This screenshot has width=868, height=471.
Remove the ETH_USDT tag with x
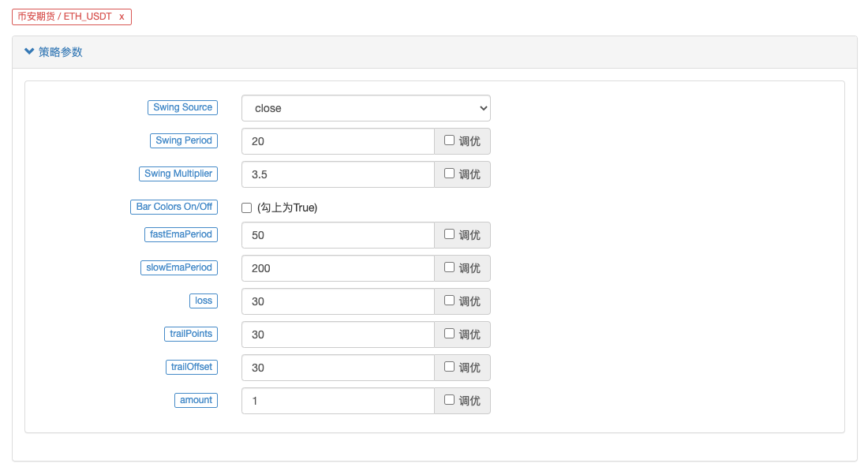pyautogui.click(x=122, y=17)
